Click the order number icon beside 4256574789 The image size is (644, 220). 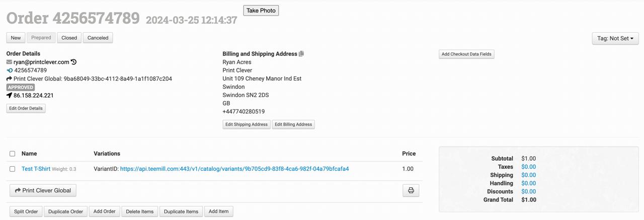9,70
